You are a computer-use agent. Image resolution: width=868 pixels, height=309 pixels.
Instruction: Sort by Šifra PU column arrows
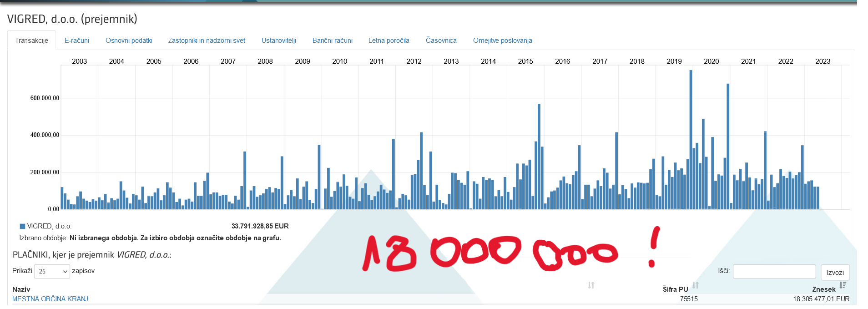pos(695,285)
